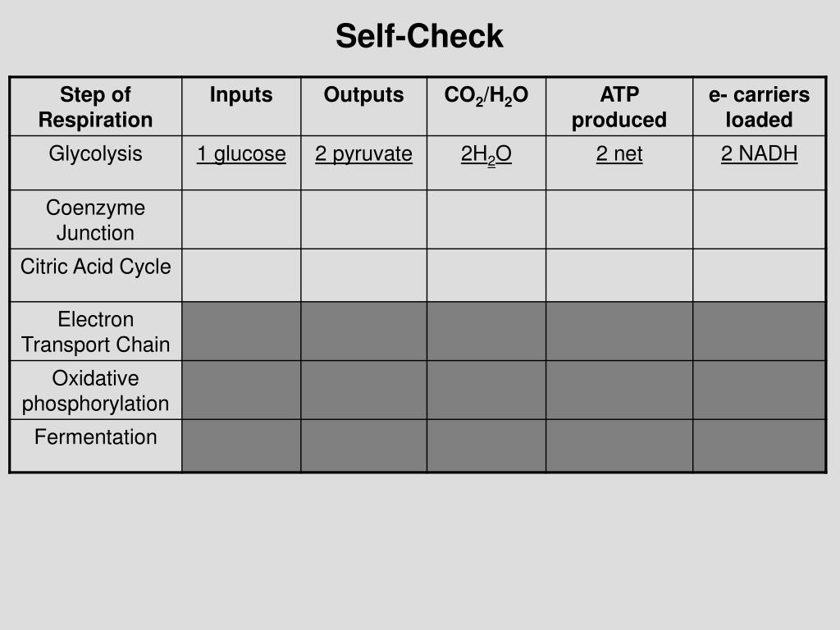Select the Oxidative phosphorylation row label

pos(95,391)
